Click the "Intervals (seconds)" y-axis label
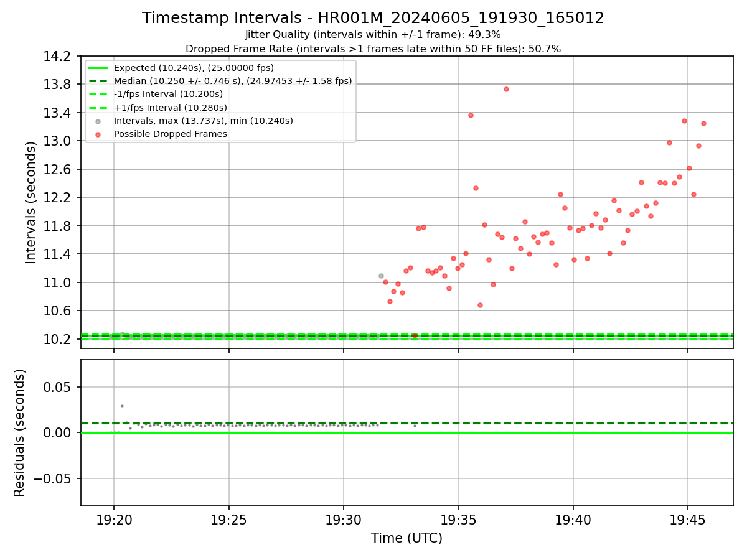Viewport: 747px width, 560px height. 31,202
